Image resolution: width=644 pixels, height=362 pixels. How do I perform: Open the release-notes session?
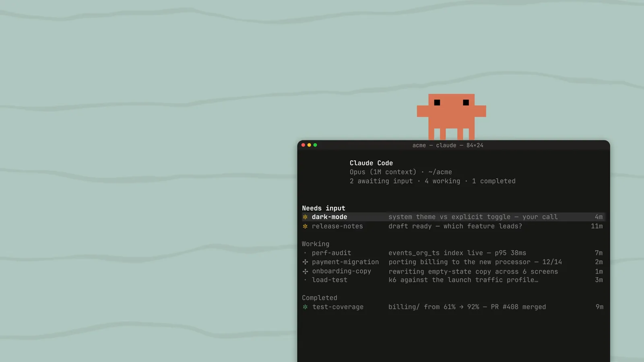tap(453, 226)
